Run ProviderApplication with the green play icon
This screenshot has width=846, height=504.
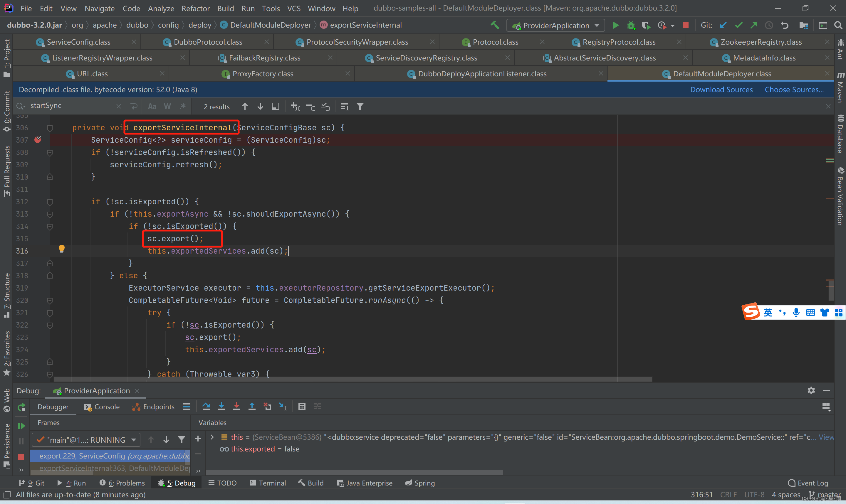pyautogui.click(x=615, y=26)
